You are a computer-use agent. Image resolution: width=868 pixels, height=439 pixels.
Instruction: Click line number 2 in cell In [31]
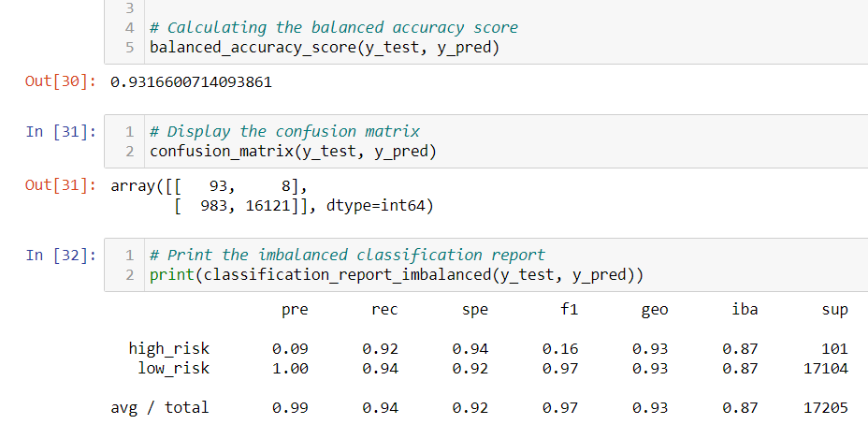click(129, 152)
